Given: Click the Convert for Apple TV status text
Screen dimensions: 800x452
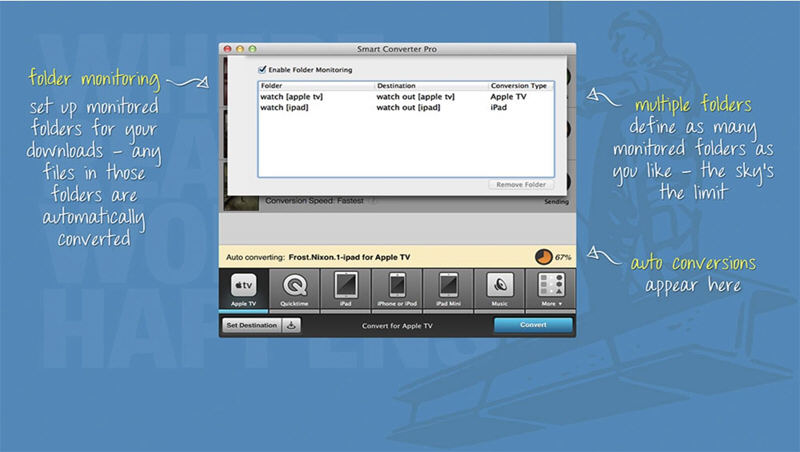Looking at the screenshot, I should (397, 325).
